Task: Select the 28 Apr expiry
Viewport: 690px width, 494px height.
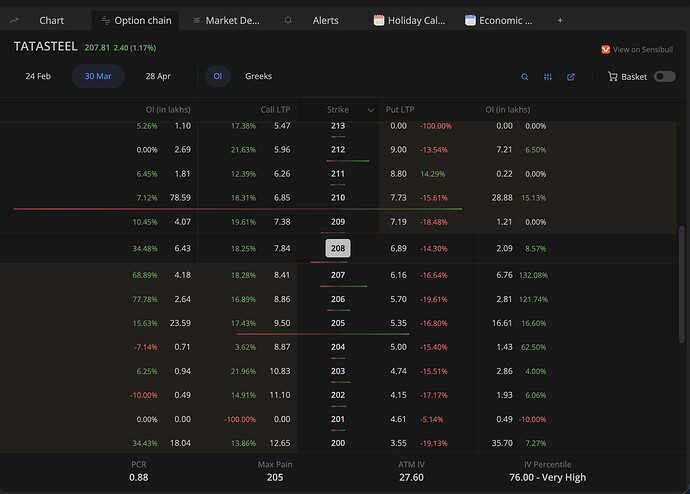Action: click(158, 76)
